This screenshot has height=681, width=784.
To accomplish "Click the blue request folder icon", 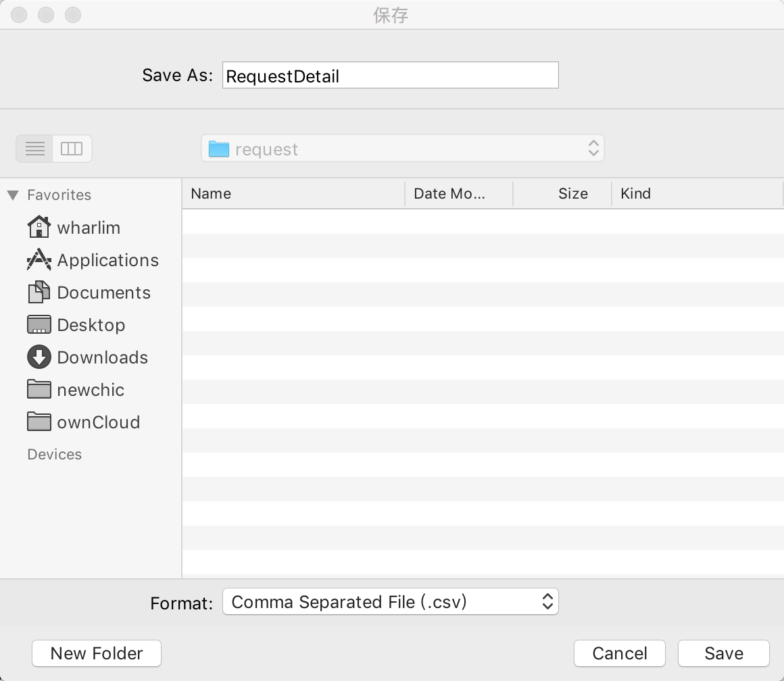I will click(218, 149).
